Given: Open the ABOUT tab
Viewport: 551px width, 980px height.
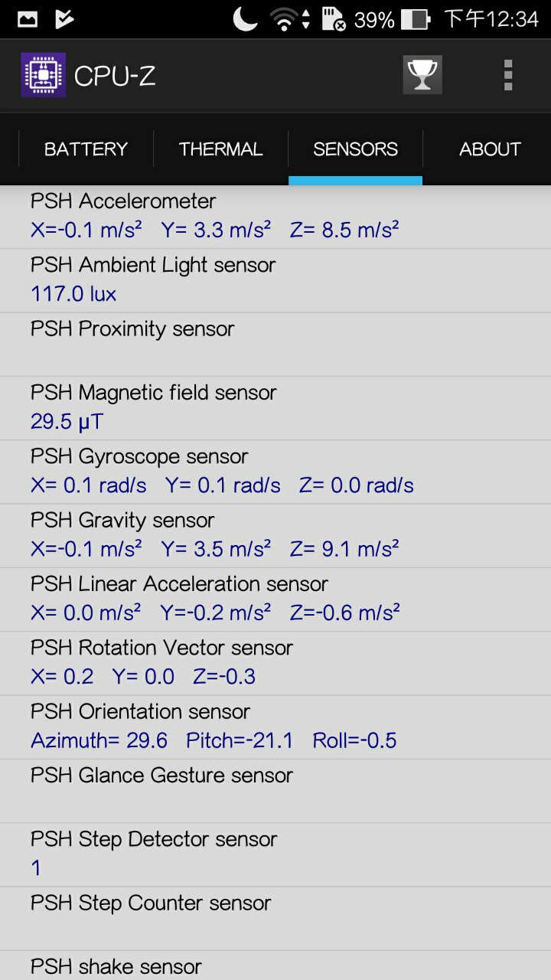Looking at the screenshot, I should tap(490, 149).
